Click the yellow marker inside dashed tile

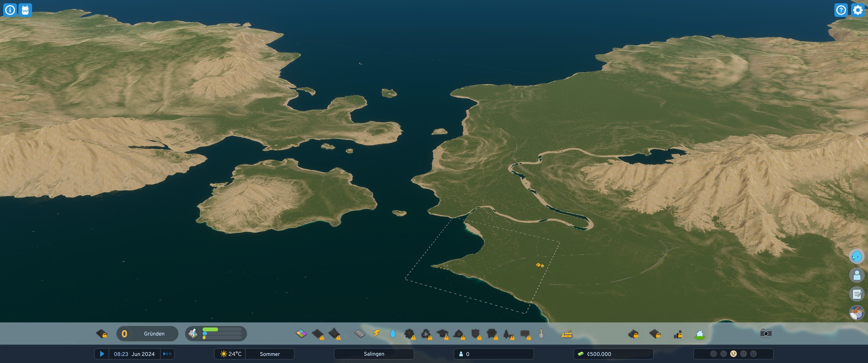pyautogui.click(x=540, y=265)
